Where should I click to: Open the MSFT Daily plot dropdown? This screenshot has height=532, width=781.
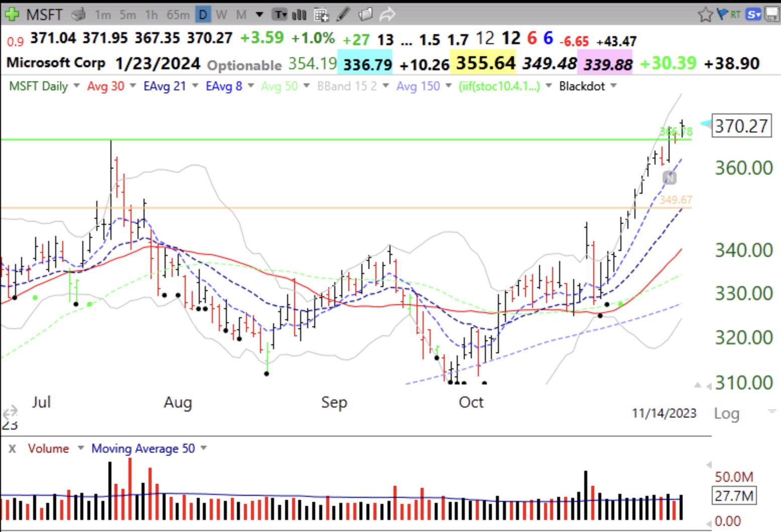pyautogui.click(x=77, y=86)
